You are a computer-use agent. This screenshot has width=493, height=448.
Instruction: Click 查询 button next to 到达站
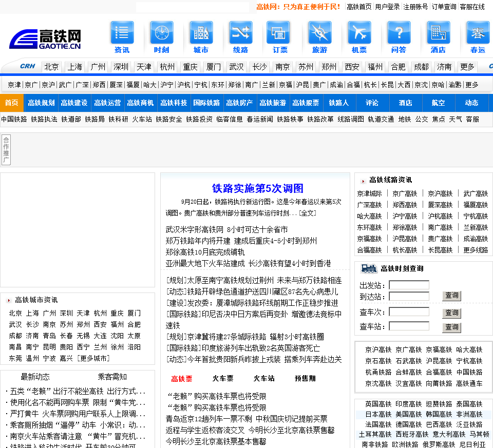pos(451,296)
